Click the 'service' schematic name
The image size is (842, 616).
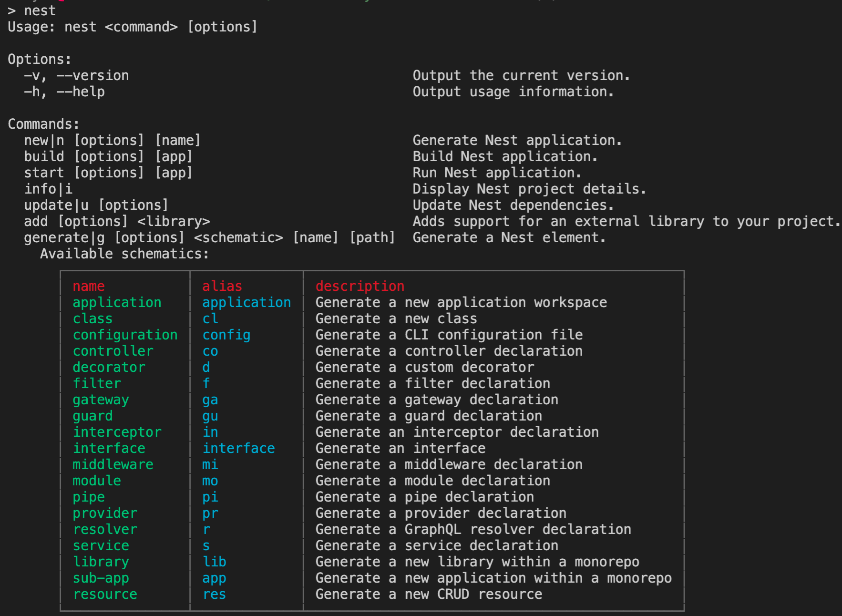[x=101, y=546]
